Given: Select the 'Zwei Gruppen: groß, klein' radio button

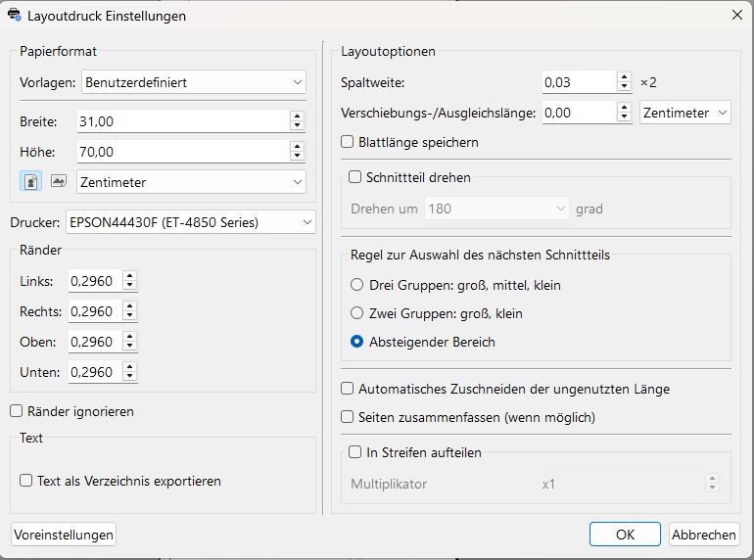Looking at the screenshot, I should coord(357,313).
